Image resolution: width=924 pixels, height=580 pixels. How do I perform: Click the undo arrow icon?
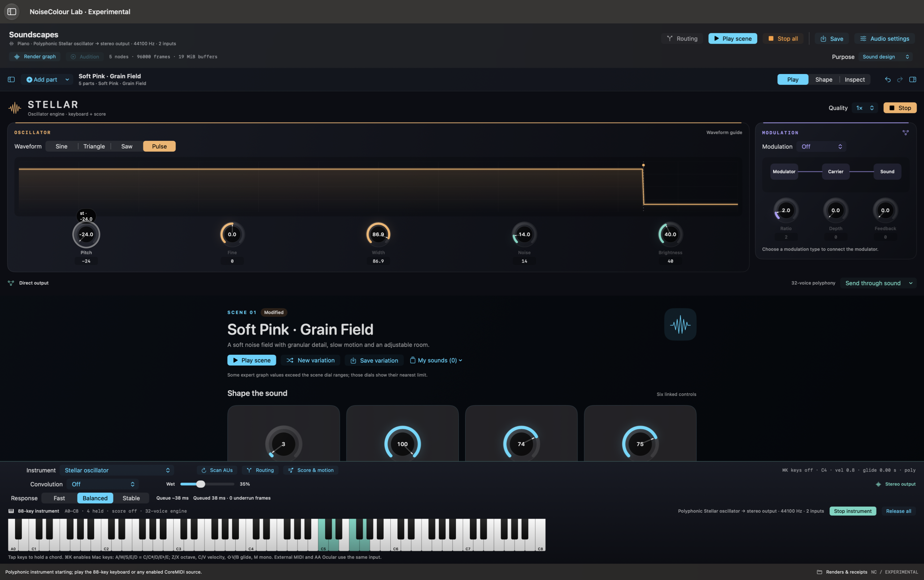[888, 79]
